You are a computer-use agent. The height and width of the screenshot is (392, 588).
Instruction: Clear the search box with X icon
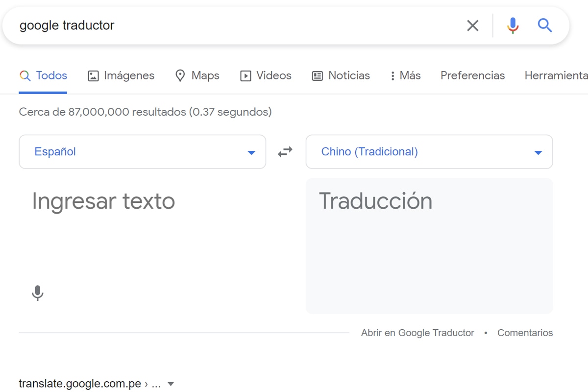pos(472,25)
